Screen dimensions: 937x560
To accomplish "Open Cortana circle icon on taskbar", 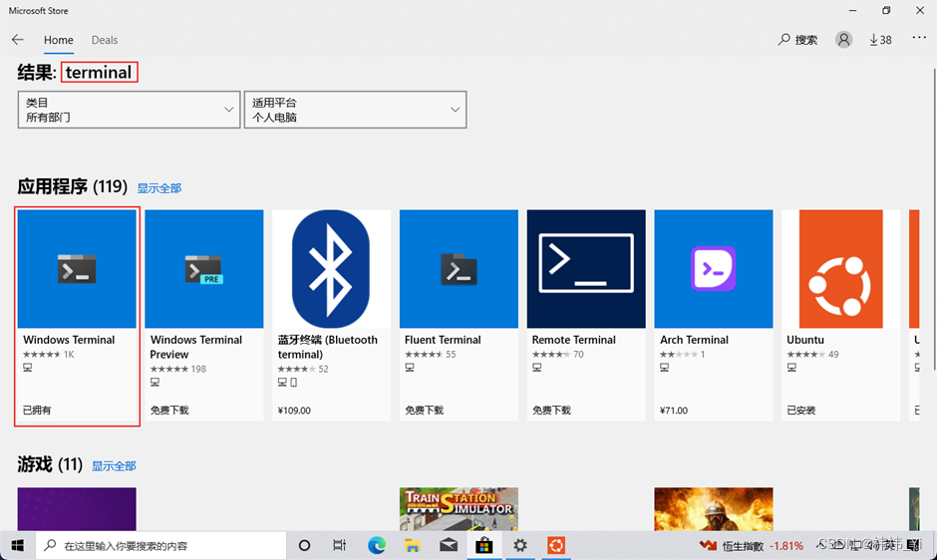I will pyautogui.click(x=304, y=546).
